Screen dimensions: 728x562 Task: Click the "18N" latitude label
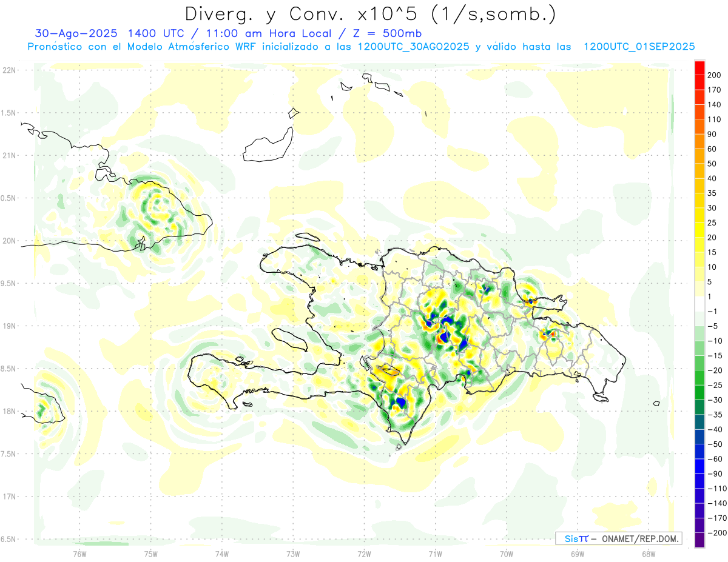[x=8, y=411]
